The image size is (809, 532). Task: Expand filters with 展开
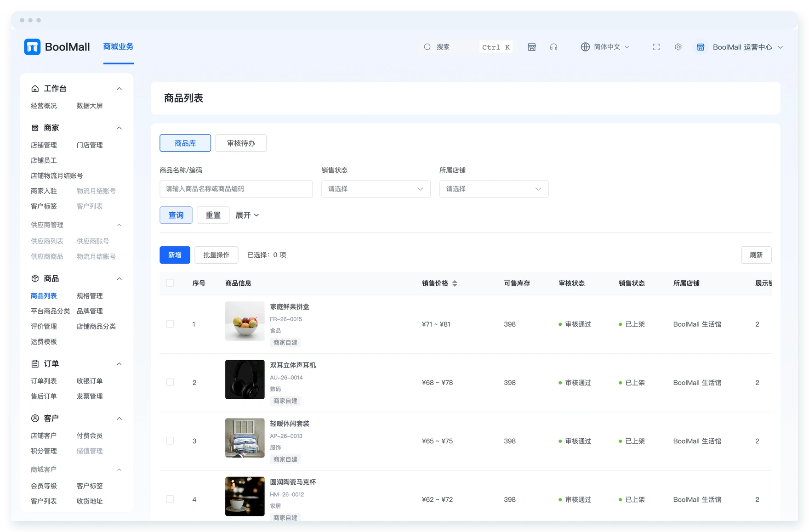click(x=247, y=215)
